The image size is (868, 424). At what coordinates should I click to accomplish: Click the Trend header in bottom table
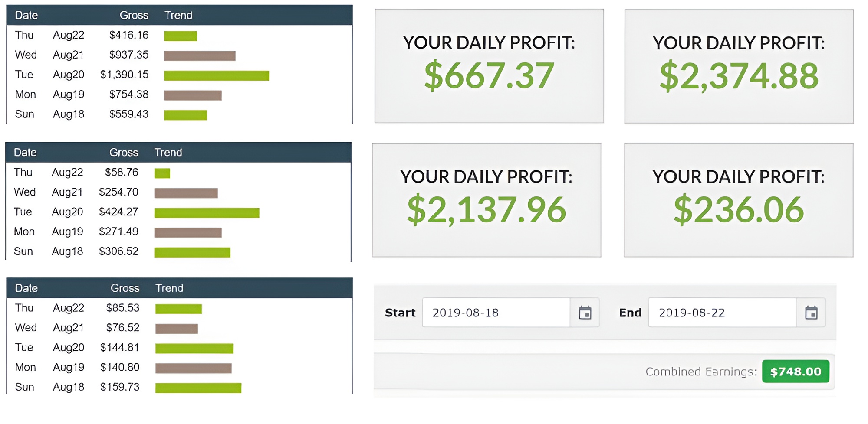coord(169,288)
